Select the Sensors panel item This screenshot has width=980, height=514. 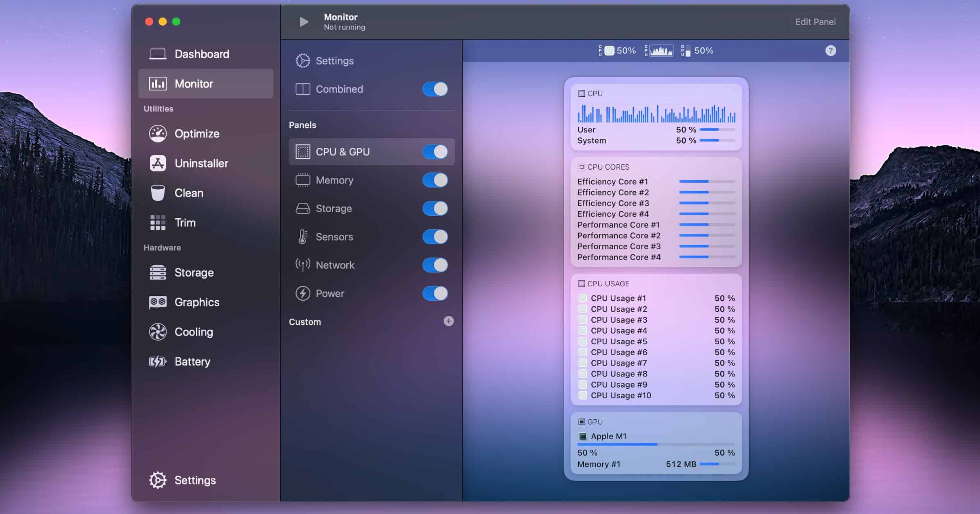click(x=334, y=237)
